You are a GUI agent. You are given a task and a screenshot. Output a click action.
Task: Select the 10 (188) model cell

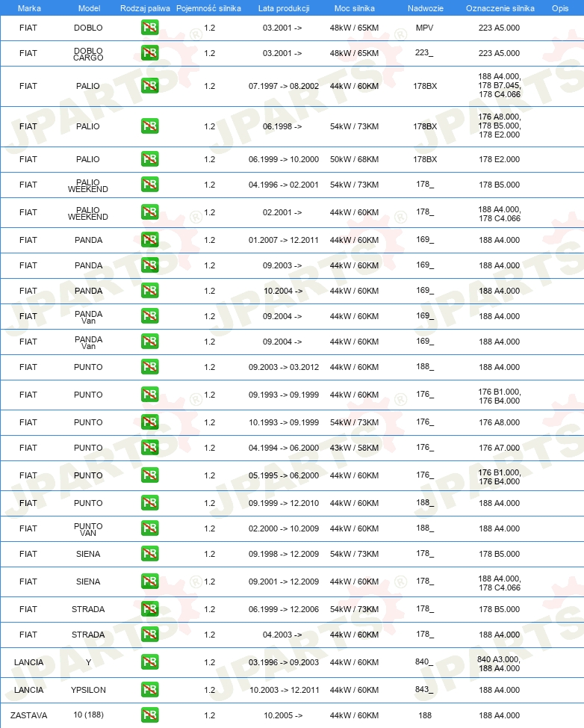[88, 715]
